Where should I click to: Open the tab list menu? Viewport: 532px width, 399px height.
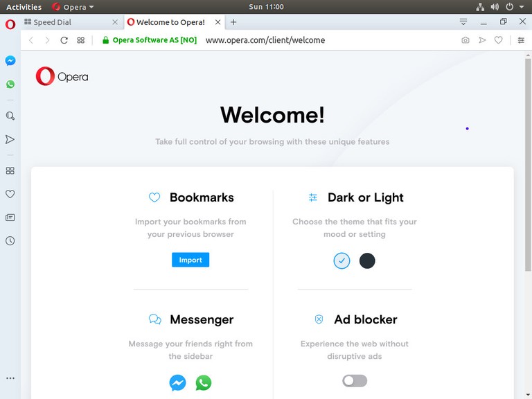463,22
